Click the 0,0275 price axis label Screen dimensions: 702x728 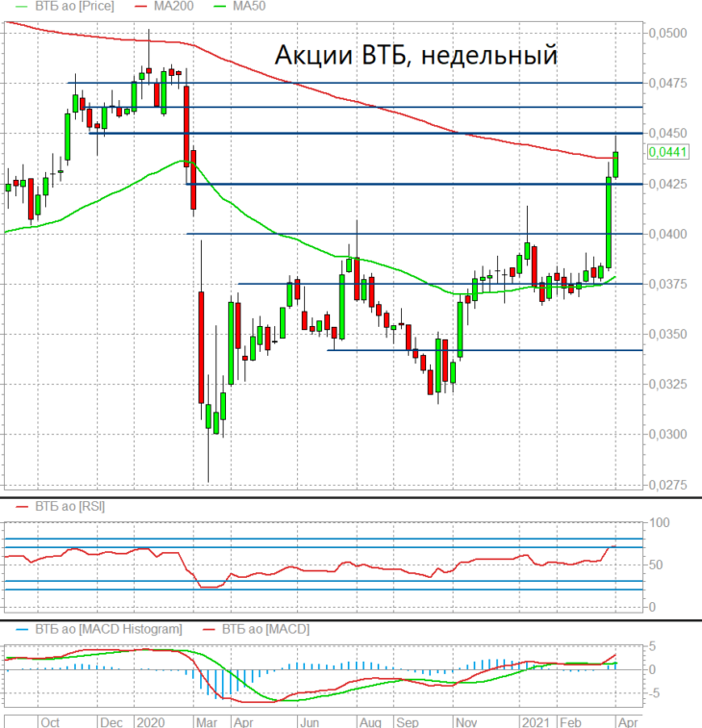pyautogui.click(x=667, y=486)
